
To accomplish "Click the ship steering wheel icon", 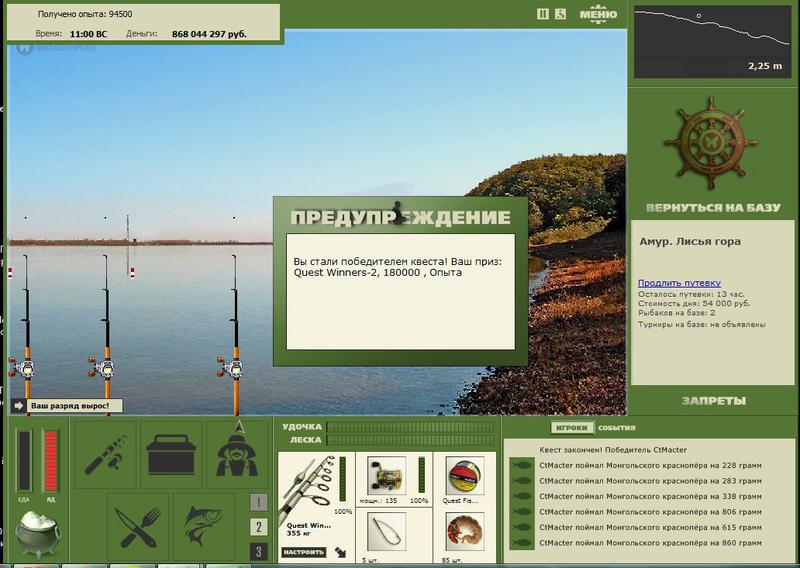I will pyautogui.click(x=710, y=144).
